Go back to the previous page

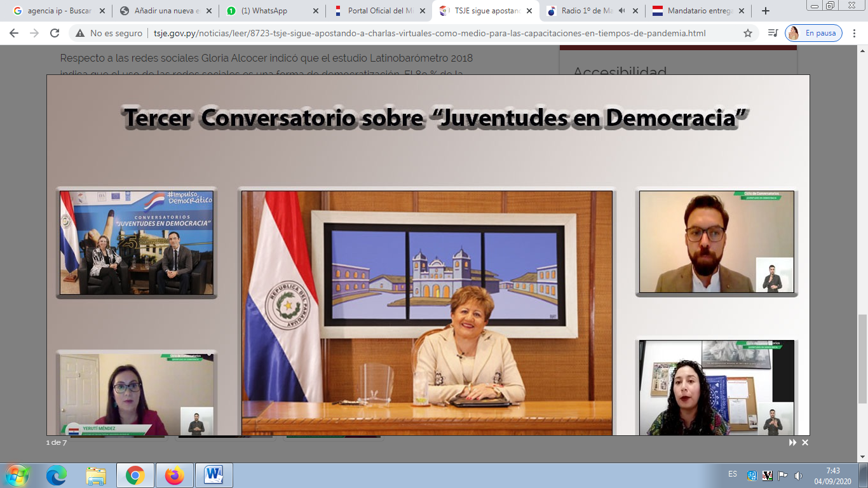coord(13,33)
